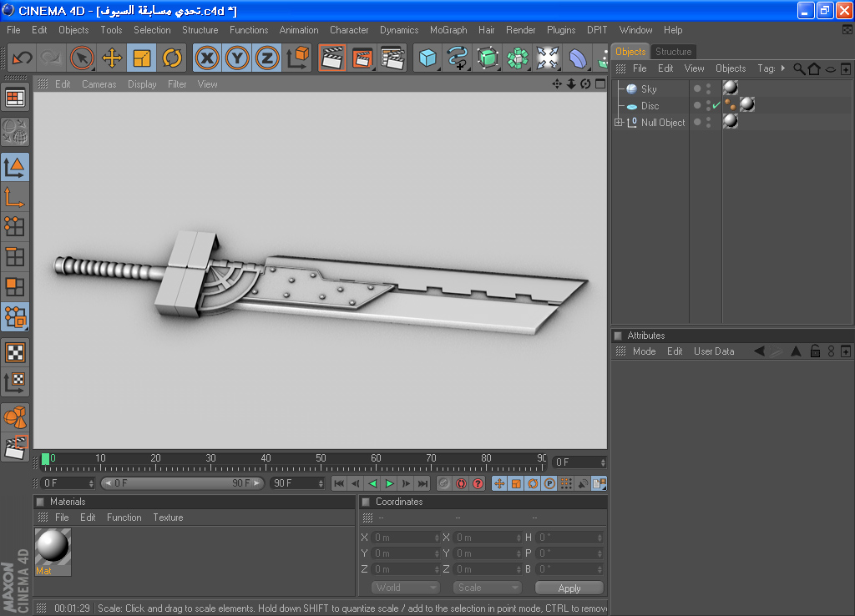Add an Array modeling object
The width and height of the screenshot is (855, 616).
[518, 58]
